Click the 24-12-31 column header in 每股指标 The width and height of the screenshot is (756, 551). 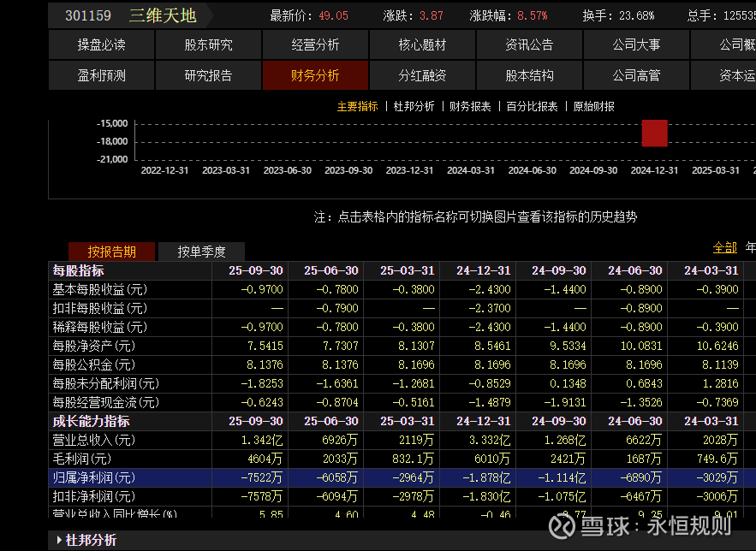pyautogui.click(x=483, y=270)
